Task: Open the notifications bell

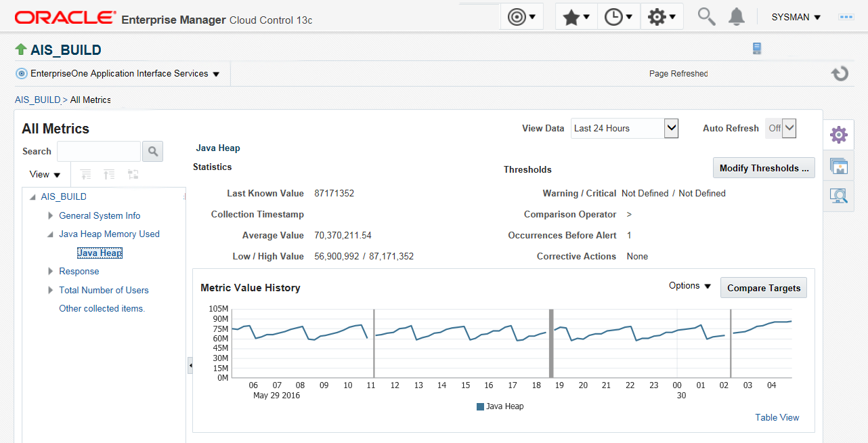Action: click(737, 17)
